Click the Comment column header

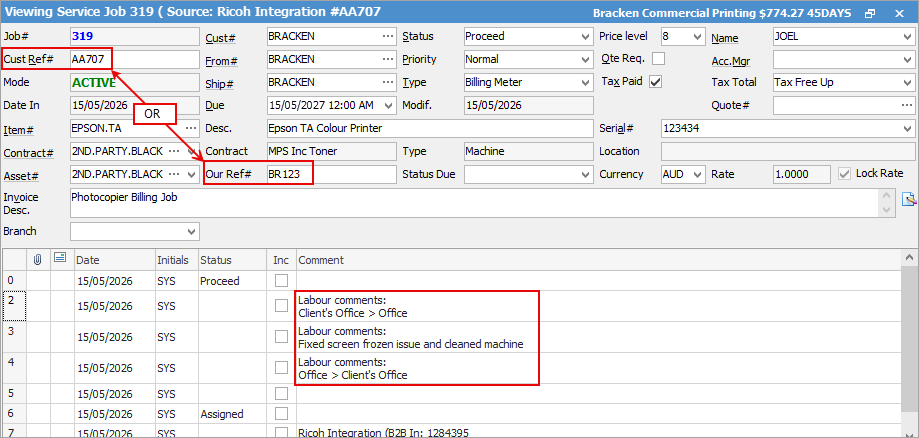point(598,260)
